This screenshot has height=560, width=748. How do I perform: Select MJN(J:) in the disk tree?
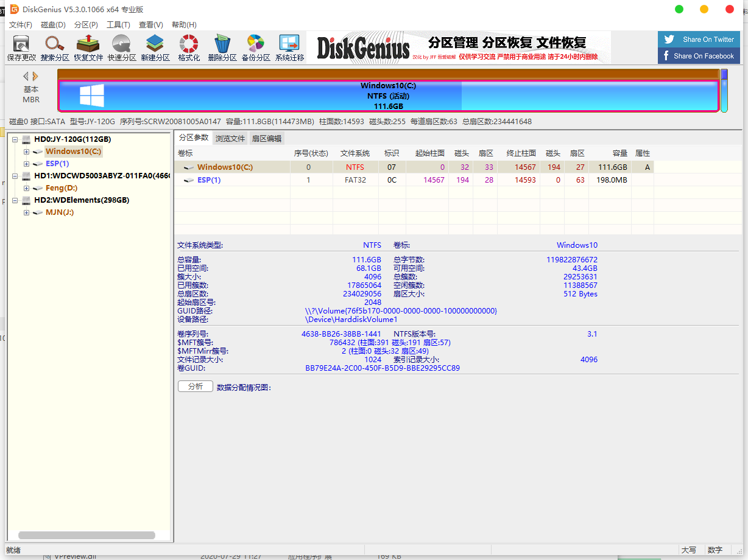(60, 212)
